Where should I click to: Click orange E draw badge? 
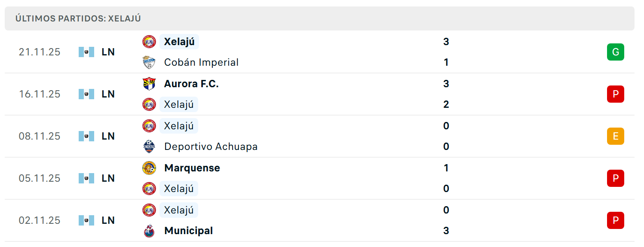coord(615,136)
